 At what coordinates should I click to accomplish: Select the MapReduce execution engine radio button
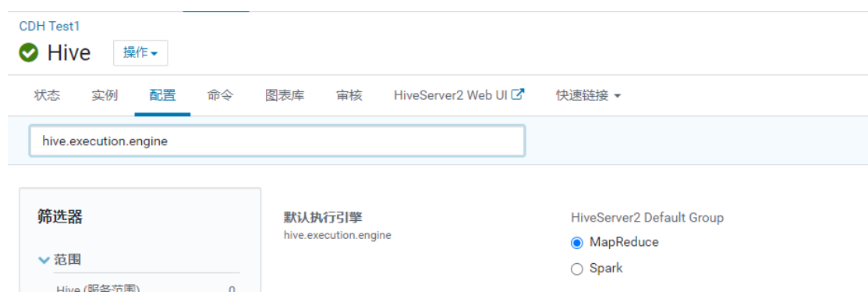(x=577, y=243)
